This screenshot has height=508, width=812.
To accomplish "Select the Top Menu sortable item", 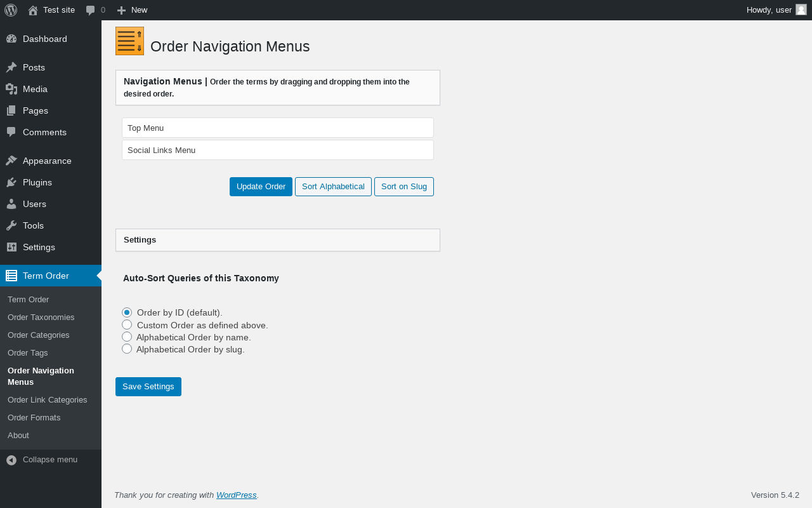I will pos(278,128).
